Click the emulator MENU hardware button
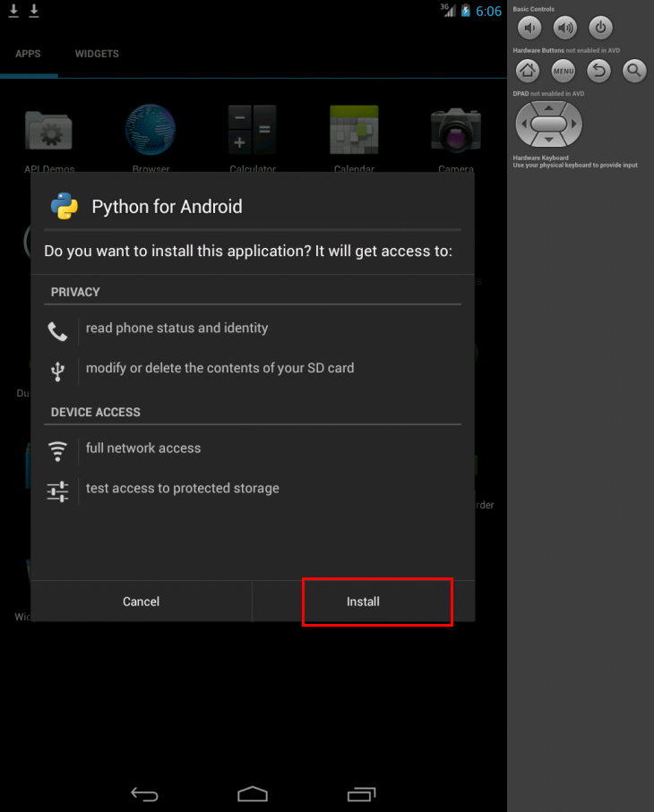Viewport: 654px width, 812px height. coord(564,71)
